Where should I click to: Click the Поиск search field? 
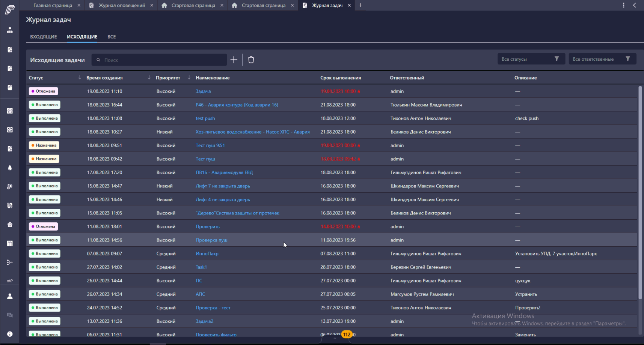[159, 60]
